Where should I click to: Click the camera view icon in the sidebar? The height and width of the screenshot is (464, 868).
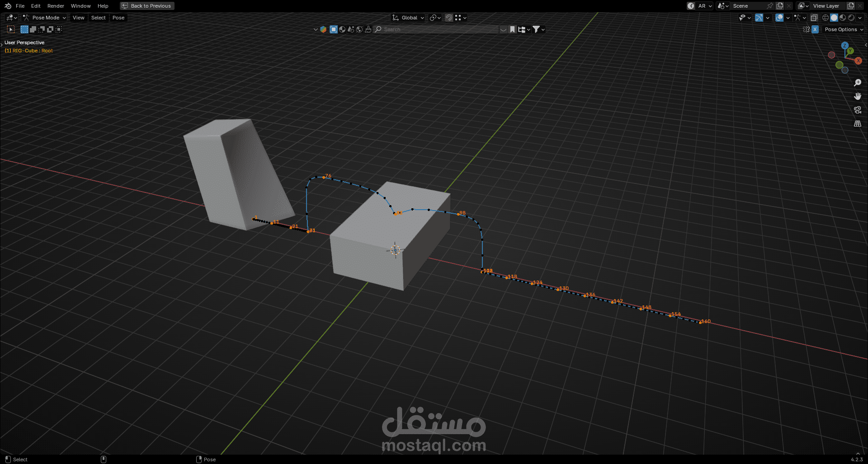pyautogui.click(x=858, y=110)
